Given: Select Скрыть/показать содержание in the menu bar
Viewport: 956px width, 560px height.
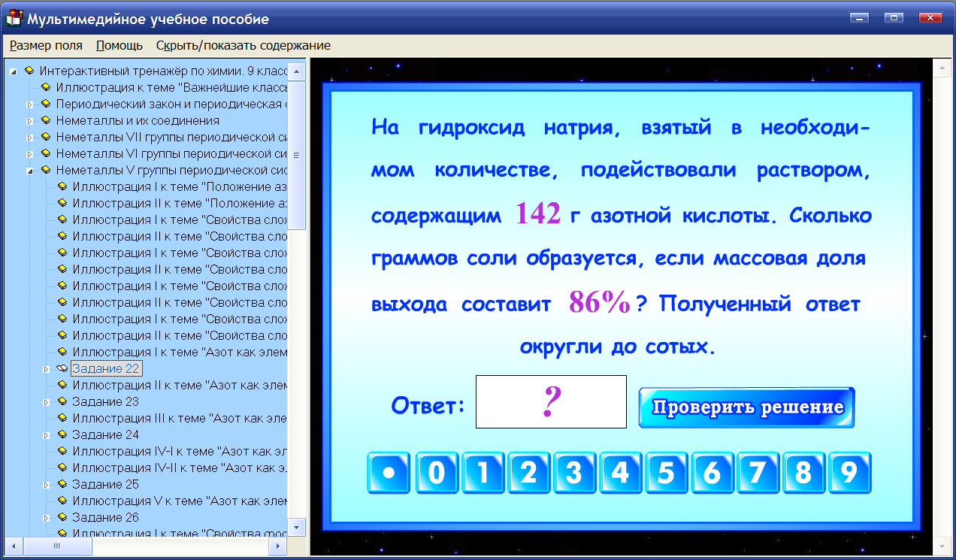Looking at the screenshot, I should (242, 45).
